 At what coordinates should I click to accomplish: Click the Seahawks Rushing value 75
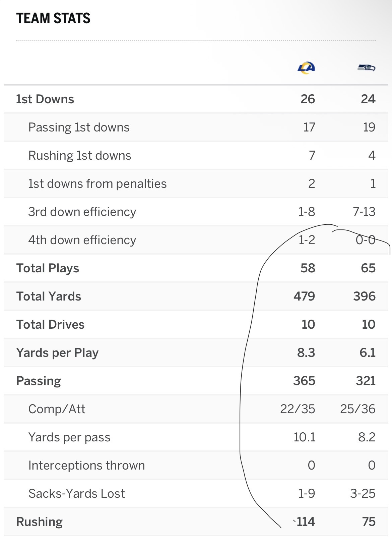click(x=369, y=522)
